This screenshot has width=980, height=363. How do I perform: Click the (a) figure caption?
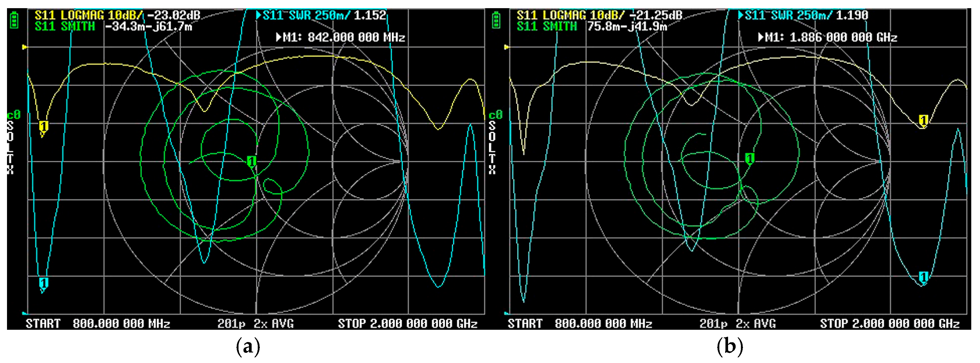click(248, 347)
